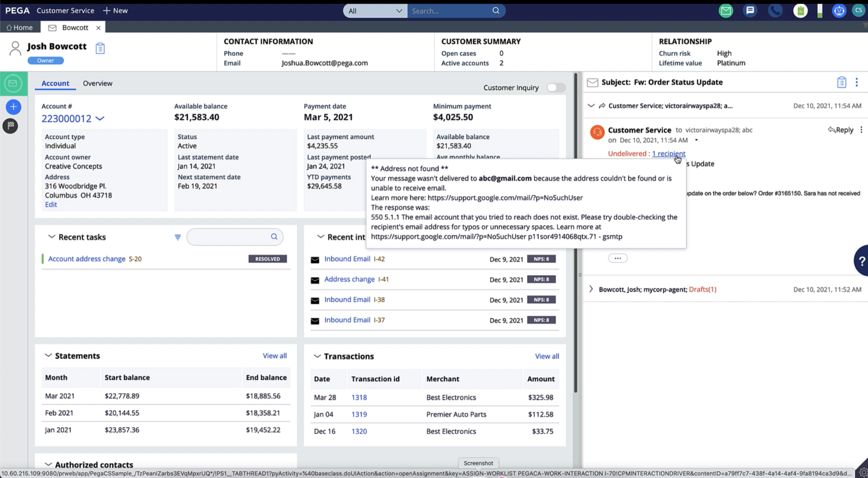The image size is (868, 478).
Task: Expand account number 223000012 dropdown
Action: [x=100, y=118]
